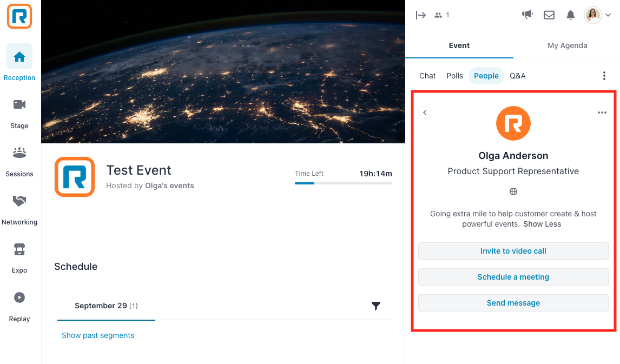This screenshot has height=364, width=620.
Task: Click the Product Support Representative title
Action: pyautogui.click(x=513, y=171)
